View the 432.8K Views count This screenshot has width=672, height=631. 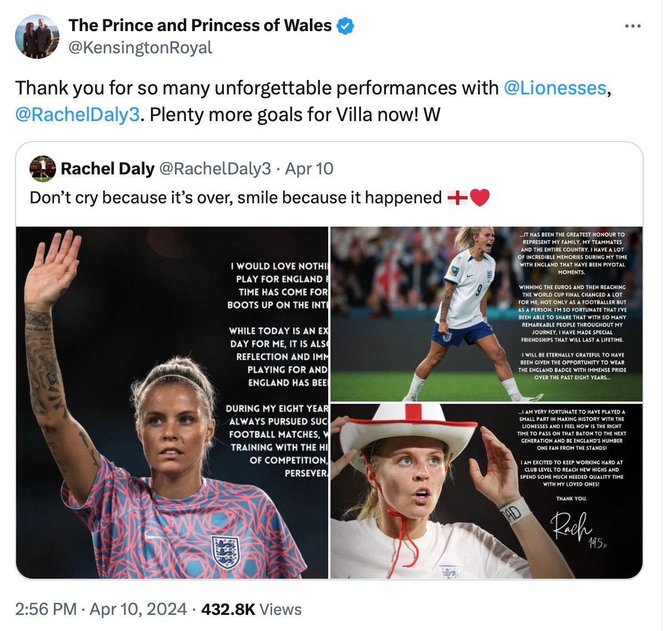point(252,609)
